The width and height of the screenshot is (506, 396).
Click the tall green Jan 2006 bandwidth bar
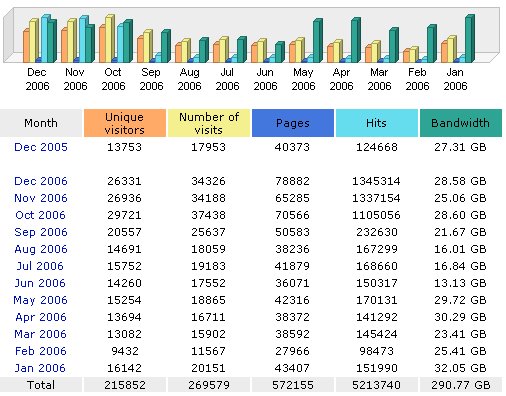pos(470,39)
